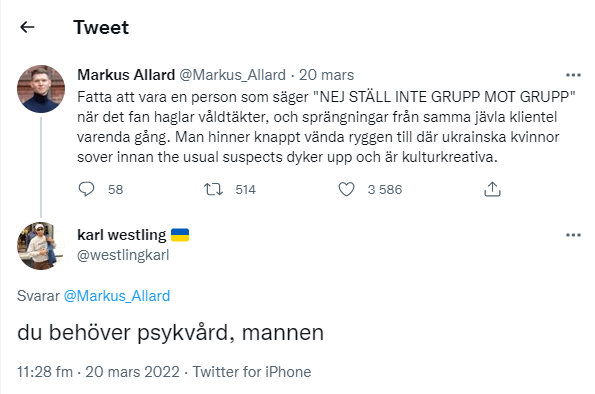Click @Markus_Allard mention after Svarar

pos(117,296)
